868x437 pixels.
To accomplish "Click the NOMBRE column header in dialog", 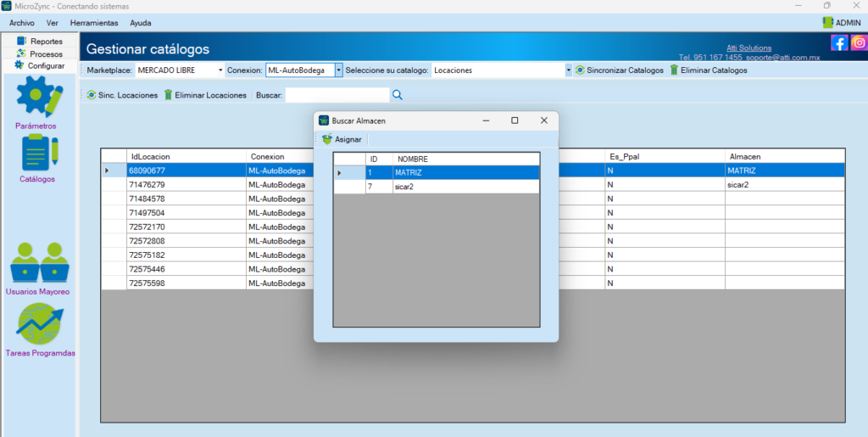I will (x=466, y=159).
